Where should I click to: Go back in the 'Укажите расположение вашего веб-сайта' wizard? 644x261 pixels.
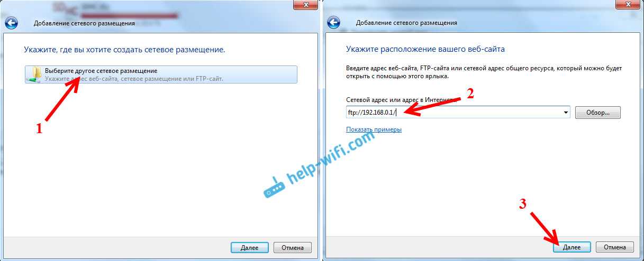tap(333, 23)
